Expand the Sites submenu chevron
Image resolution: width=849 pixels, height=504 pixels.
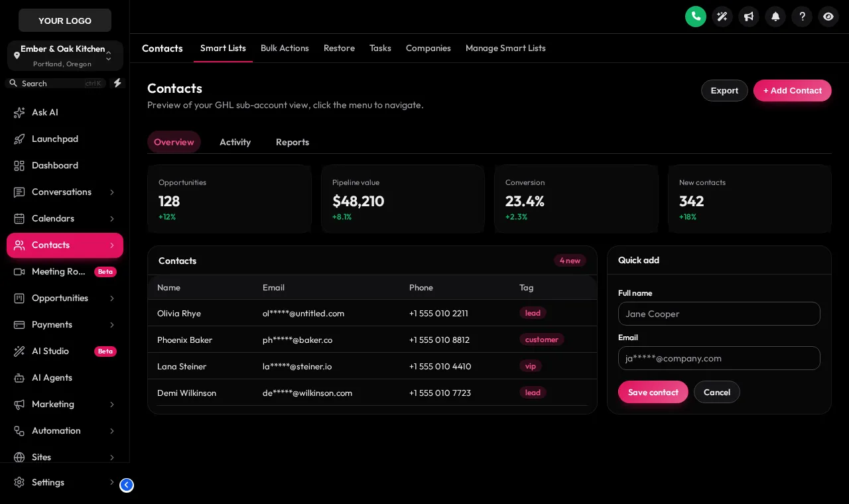point(112,458)
